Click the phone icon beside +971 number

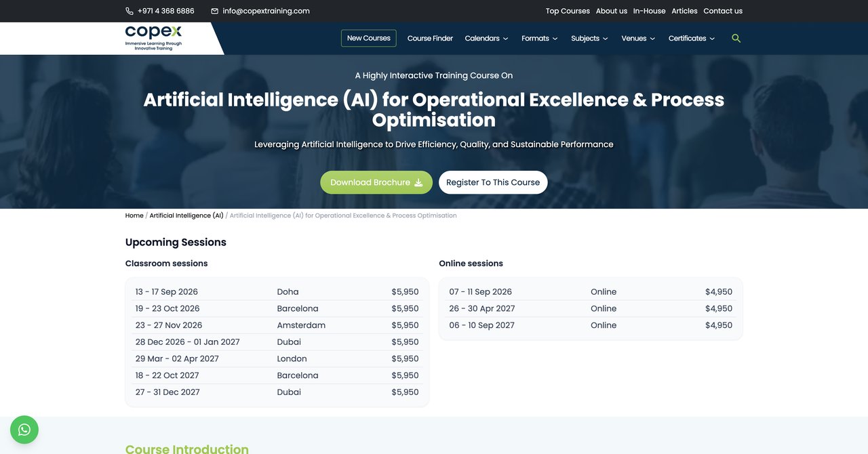coord(130,11)
